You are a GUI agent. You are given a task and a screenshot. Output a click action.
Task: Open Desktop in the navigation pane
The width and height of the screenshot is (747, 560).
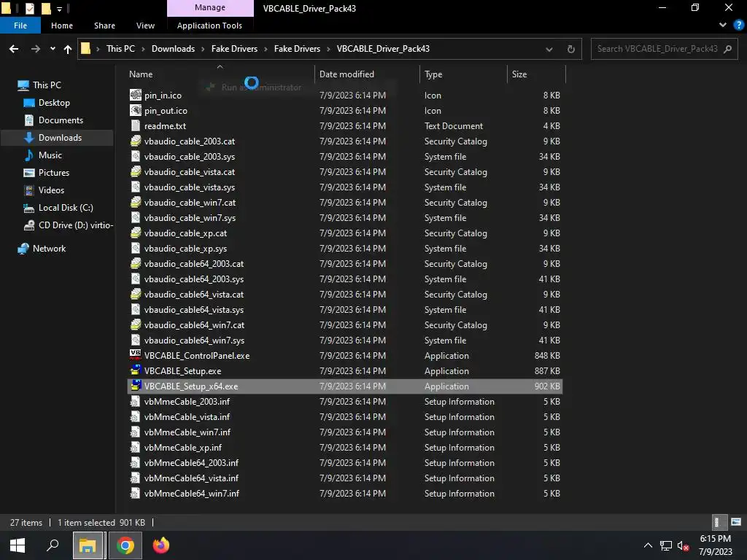(54, 103)
